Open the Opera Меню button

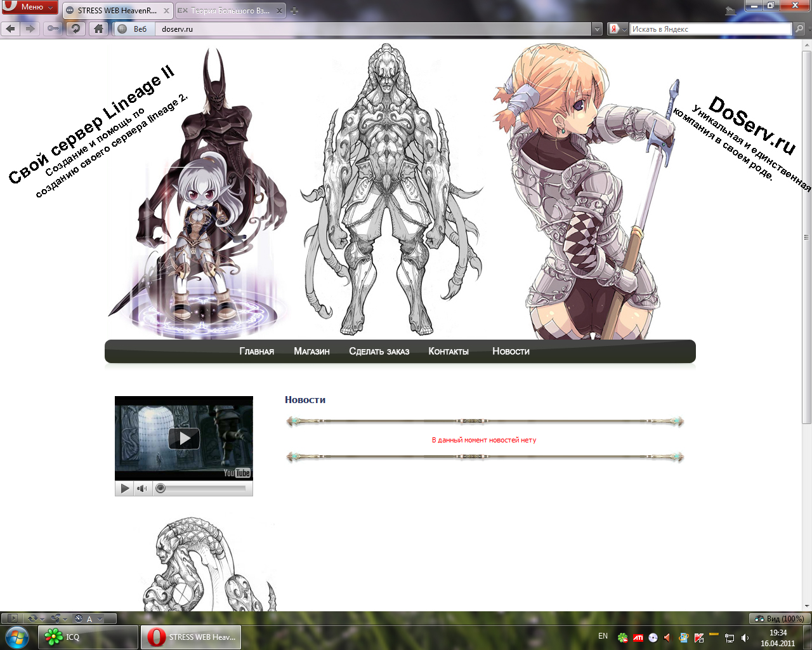pyautogui.click(x=29, y=7)
